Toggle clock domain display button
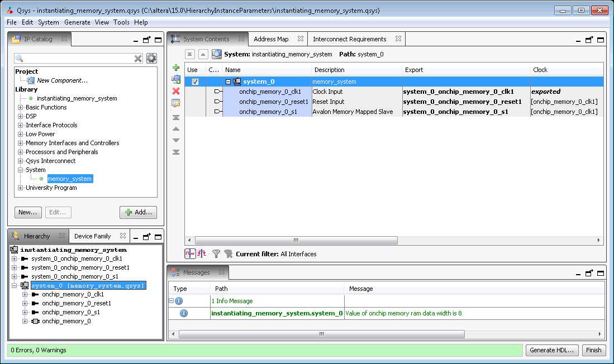 pos(190,253)
